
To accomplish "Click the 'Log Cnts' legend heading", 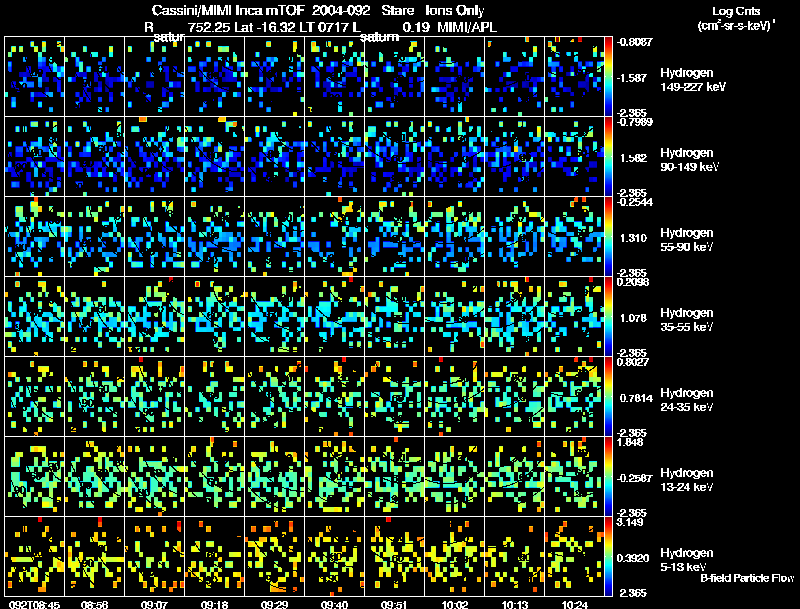I will (x=736, y=11).
